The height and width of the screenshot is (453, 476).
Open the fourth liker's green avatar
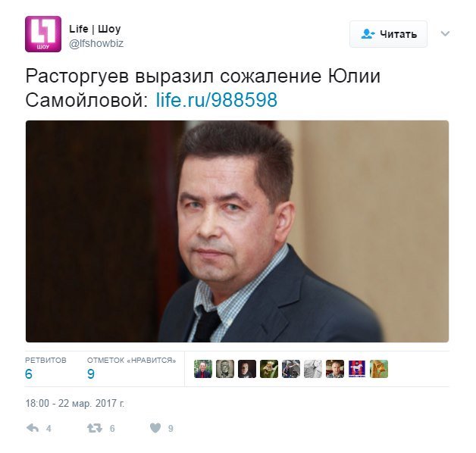(269, 369)
